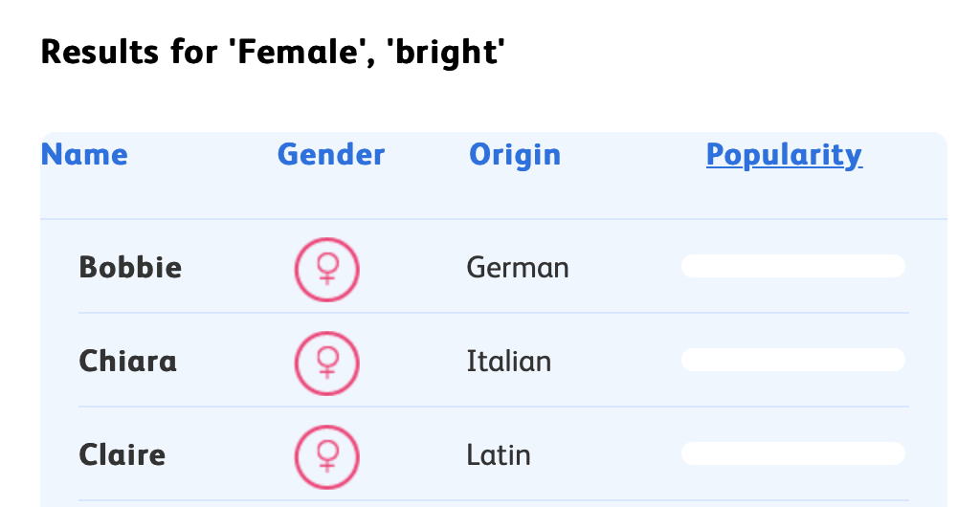Click the female gender icon for Bobbie
Viewport: 980px width, 507px height.
(326, 268)
